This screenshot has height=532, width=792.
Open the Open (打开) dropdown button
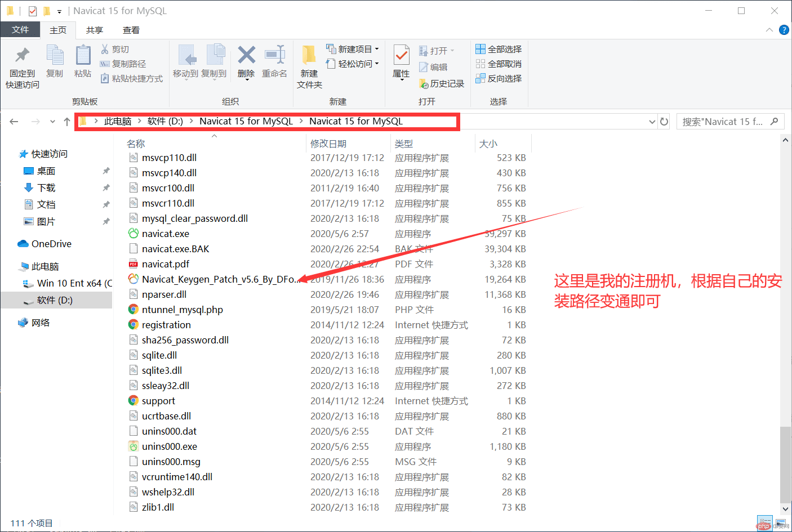point(437,51)
